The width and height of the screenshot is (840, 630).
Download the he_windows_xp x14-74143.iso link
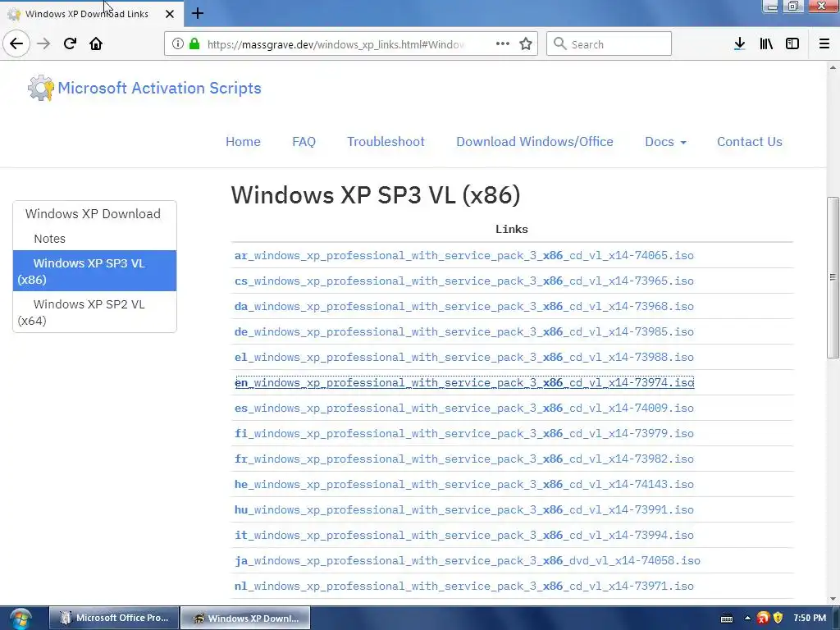[464, 484]
